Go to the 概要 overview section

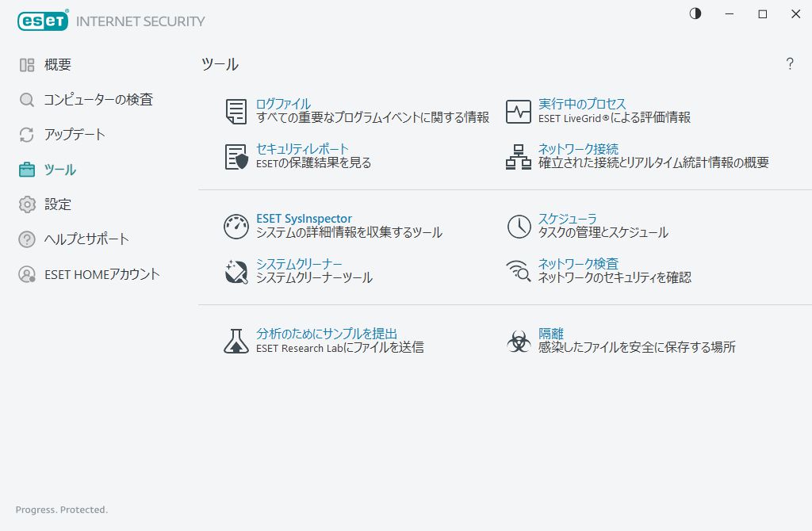point(57,65)
